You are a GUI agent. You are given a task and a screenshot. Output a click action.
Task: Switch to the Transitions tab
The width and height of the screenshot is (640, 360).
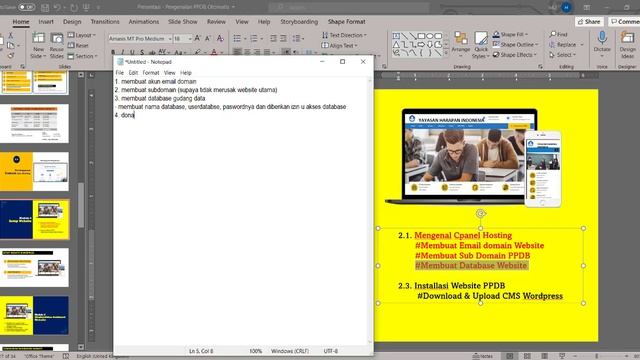(105, 22)
